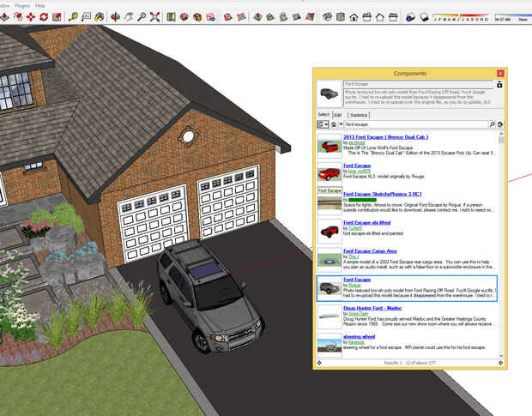
Task: Expand the In Model navigation dropdown arrow
Action: (341, 124)
